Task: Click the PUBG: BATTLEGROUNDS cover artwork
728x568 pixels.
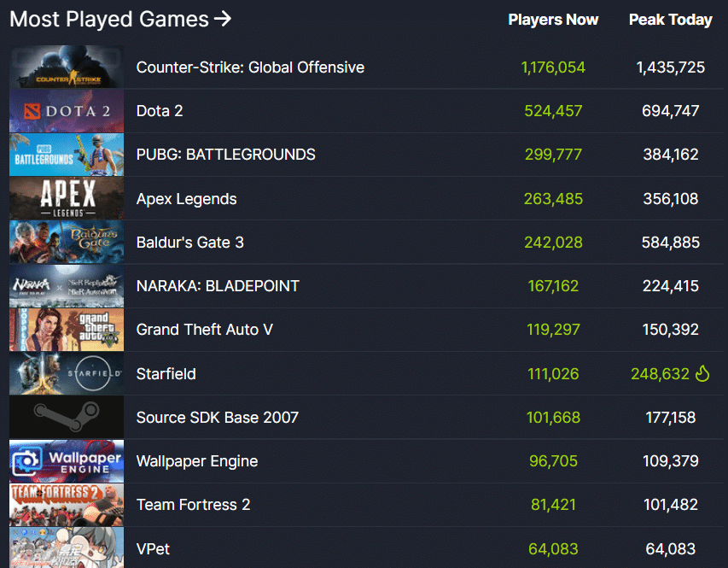Action: pyautogui.click(x=66, y=155)
